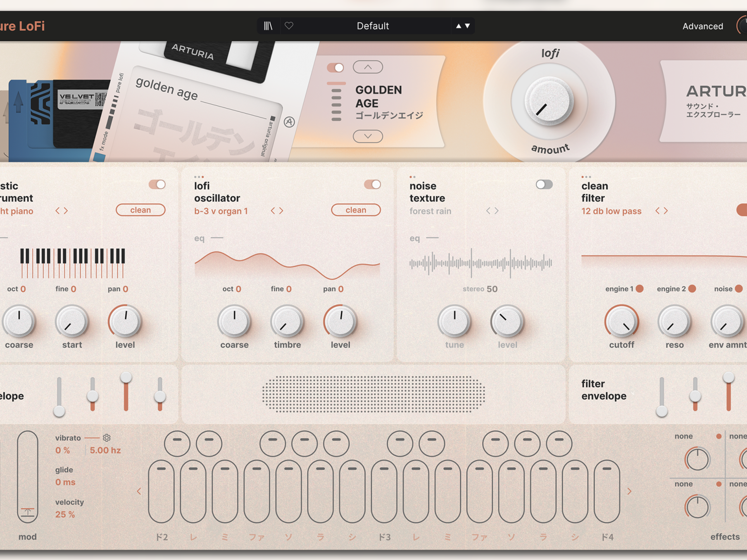The height and width of the screenshot is (560, 747).
Task: Select next lofi oscillator waveform
Action: 281,211
